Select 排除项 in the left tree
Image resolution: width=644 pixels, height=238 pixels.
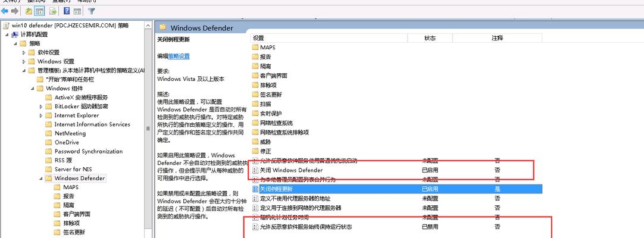click(71, 223)
